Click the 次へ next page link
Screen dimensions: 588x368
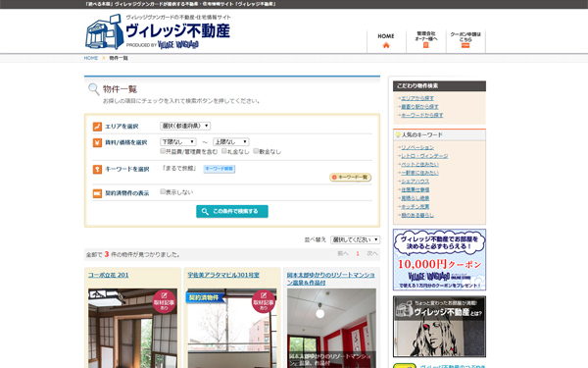coord(372,254)
